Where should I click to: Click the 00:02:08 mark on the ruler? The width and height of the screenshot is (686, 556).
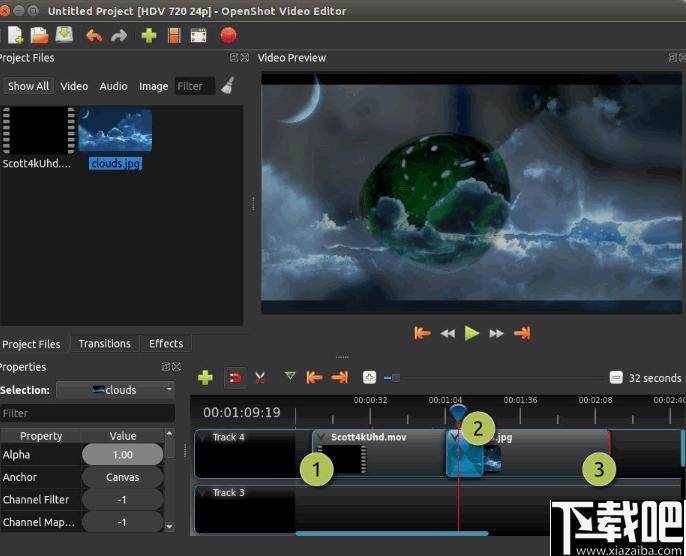point(595,400)
